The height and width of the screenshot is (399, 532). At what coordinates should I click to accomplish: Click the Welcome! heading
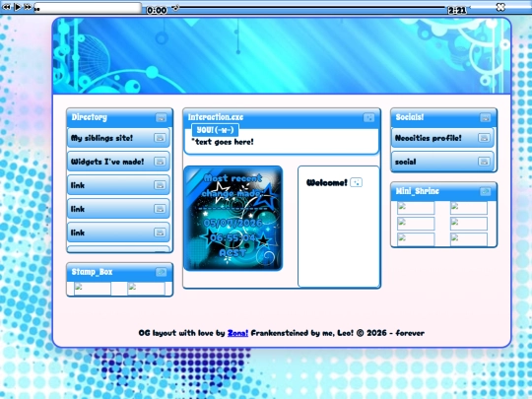click(327, 183)
